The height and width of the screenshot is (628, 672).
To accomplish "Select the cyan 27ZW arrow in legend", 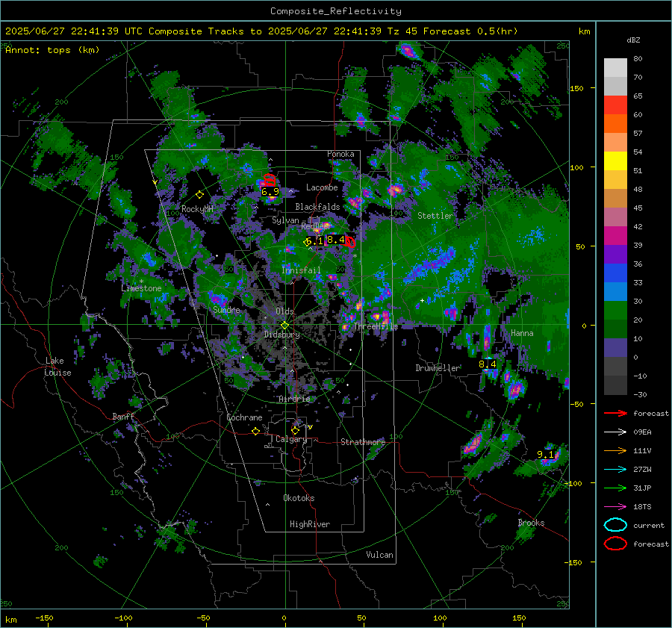I will coord(615,470).
